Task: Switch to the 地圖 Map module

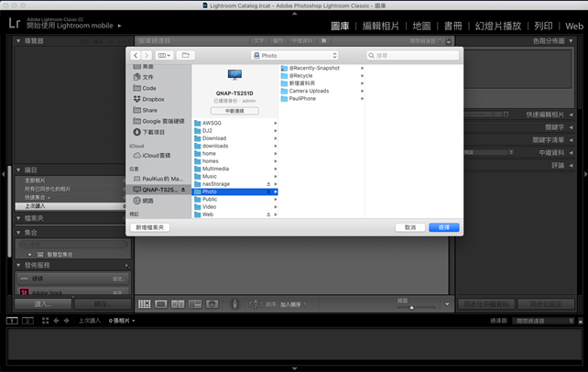Action: coord(422,26)
